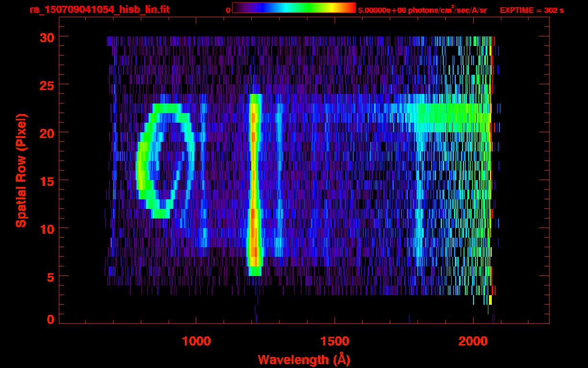The width and height of the screenshot is (588, 368).
Task: Click the colorbar minimum label 0
Action: click(228, 10)
